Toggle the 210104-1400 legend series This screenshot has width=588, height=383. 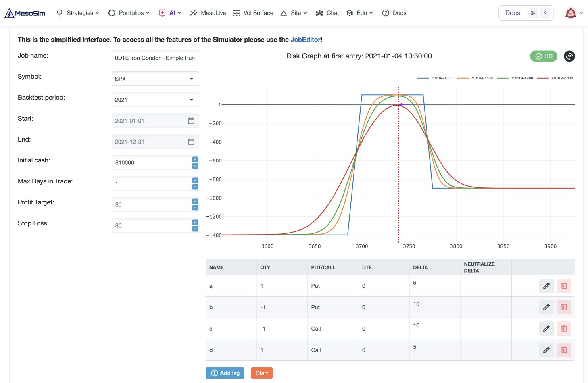click(515, 78)
